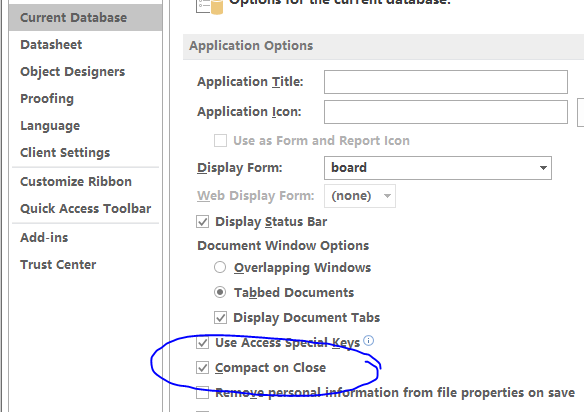Image resolution: width=584 pixels, height=412 pixels.
Task: Enable Remove personal information on save
Action: point(203,393)
